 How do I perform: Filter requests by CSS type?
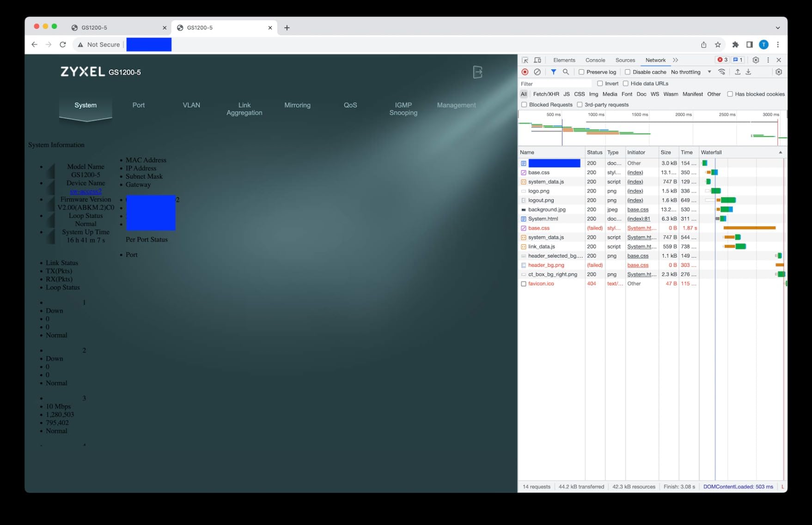580,94
